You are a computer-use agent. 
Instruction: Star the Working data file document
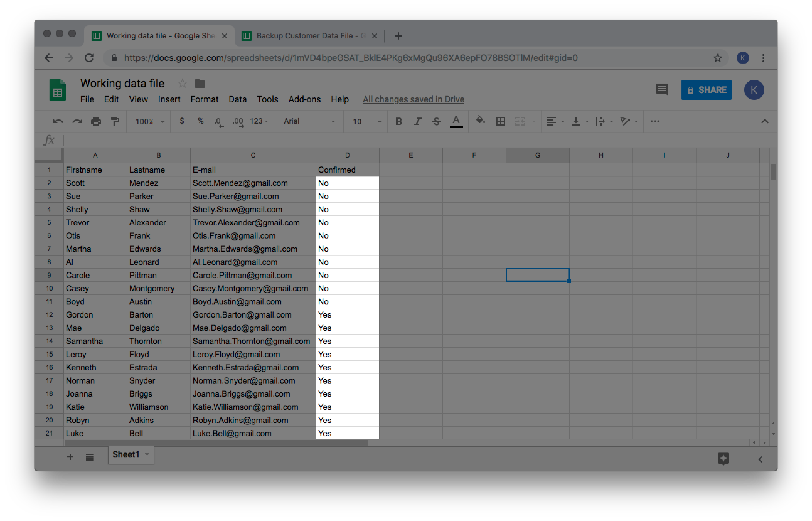click(x=182, y=83)
